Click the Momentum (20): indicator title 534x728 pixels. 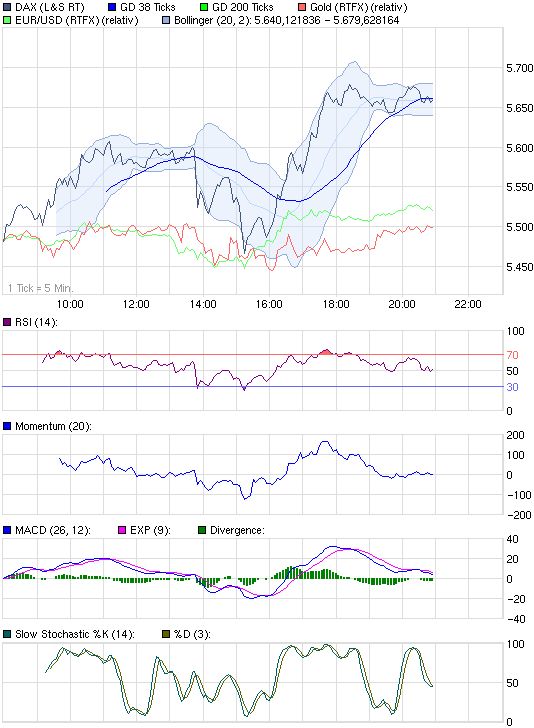click(53, 426)
